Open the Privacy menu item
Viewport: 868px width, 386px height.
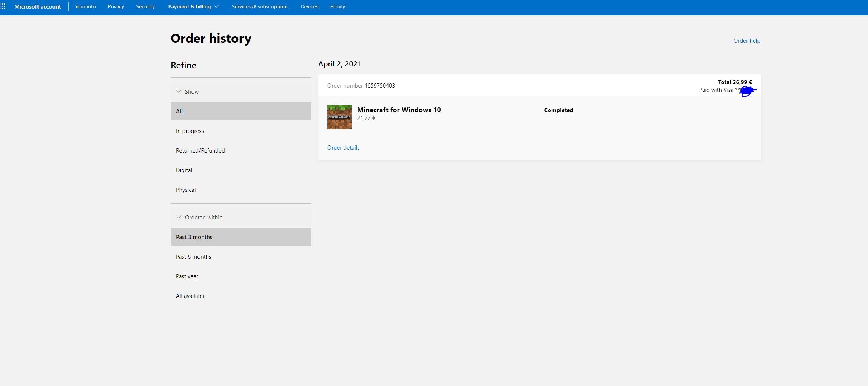click(x=116, y=6)
